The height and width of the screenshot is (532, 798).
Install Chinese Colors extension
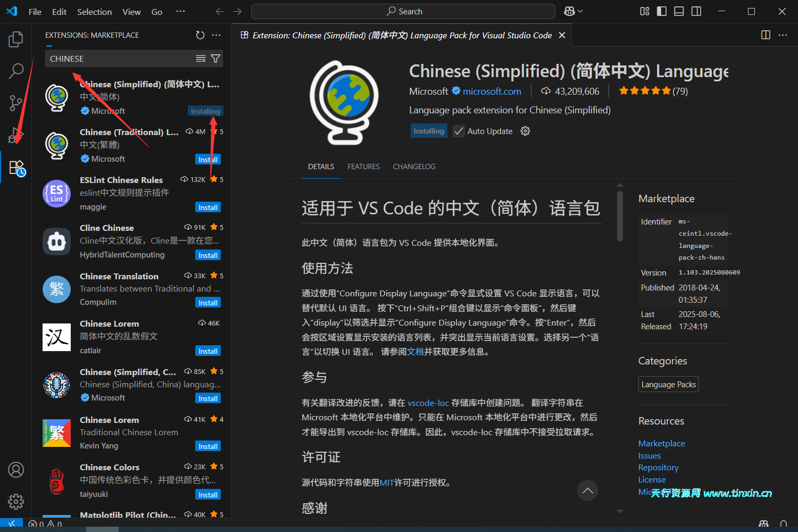tap(208, 495)
